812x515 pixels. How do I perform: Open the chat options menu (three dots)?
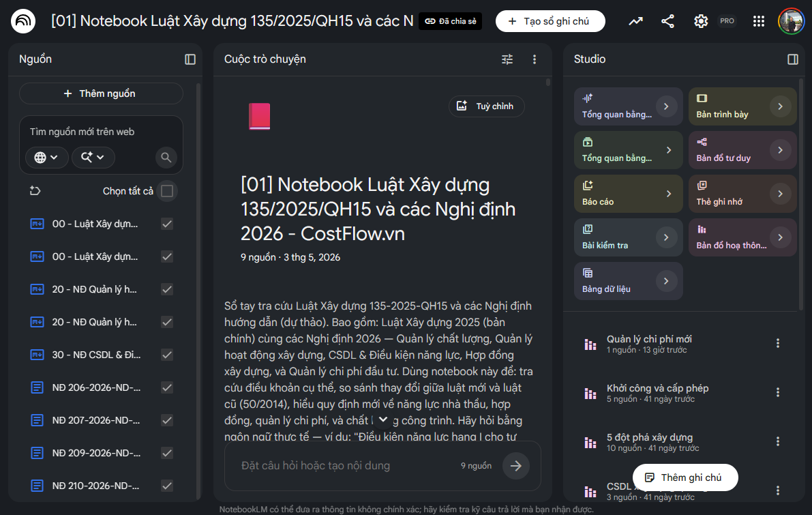coord(535,59)
